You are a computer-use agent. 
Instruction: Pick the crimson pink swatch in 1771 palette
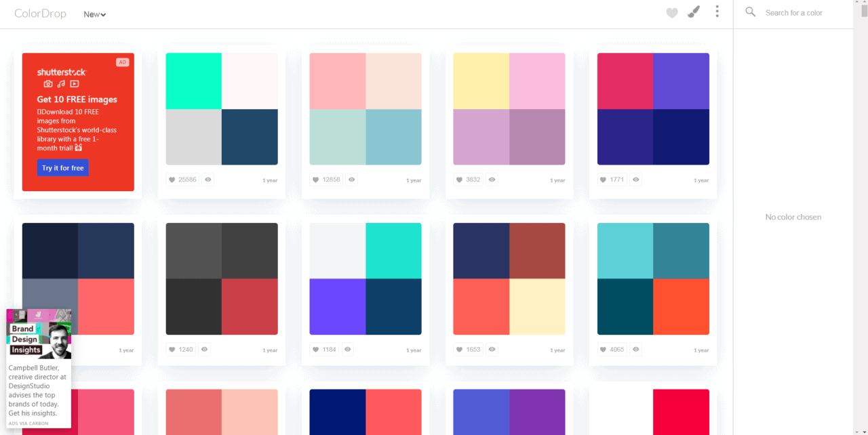pos(625,81)
